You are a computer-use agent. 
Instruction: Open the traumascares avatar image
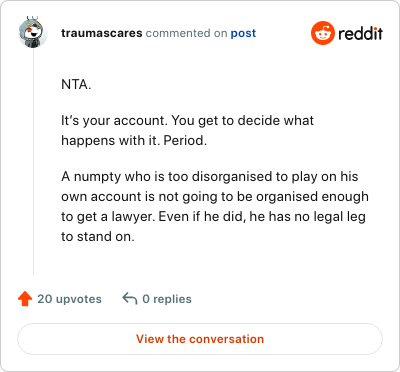click(x=33, y=33)
